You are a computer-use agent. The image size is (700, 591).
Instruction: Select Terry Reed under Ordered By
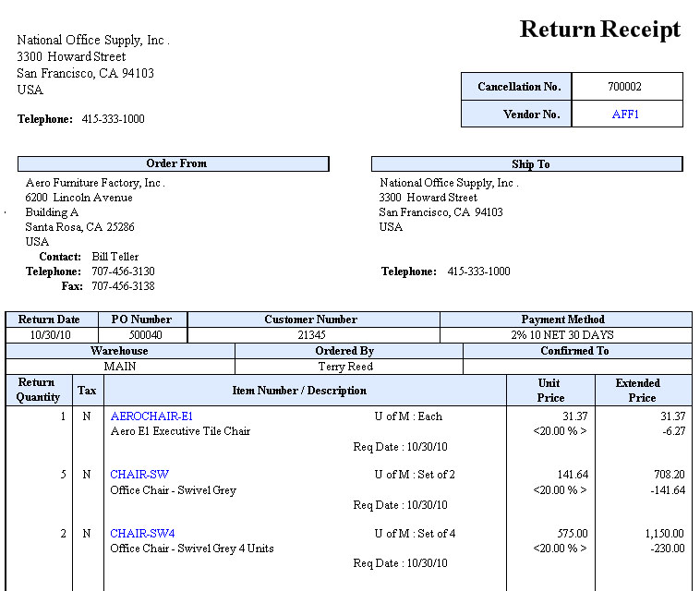click(x=345, y=367)
